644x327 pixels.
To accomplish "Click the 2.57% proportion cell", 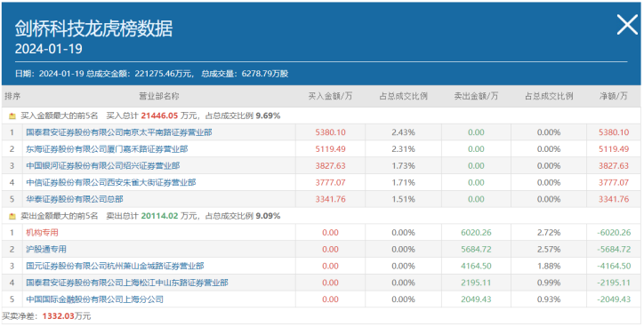I will coord(549,249).
